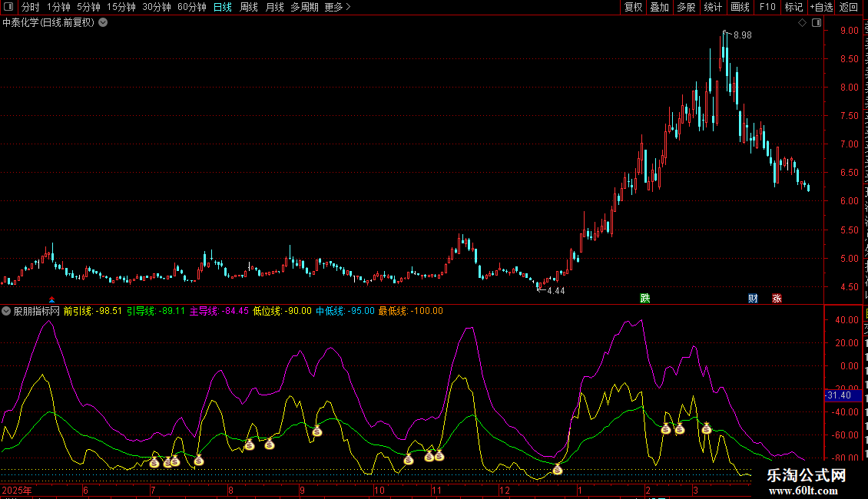
Task: Switch to 月线 monthly chart
Action: pyautogui.click(x=274, y=7)
